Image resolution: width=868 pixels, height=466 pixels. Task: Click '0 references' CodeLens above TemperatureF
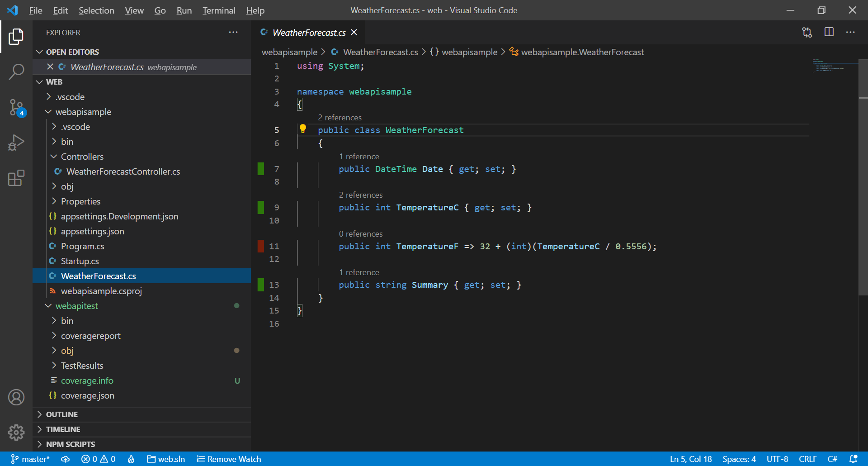(x=361, y=233)
